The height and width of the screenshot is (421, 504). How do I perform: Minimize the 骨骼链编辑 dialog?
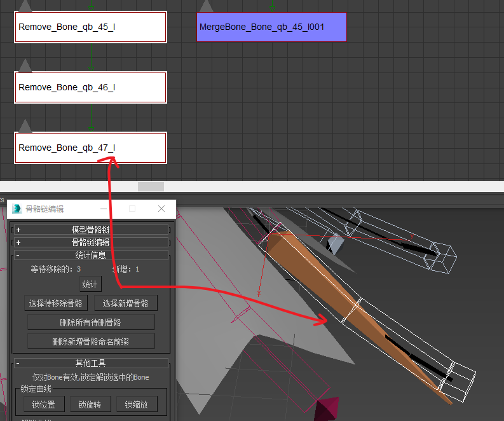[x=104, y=209]
